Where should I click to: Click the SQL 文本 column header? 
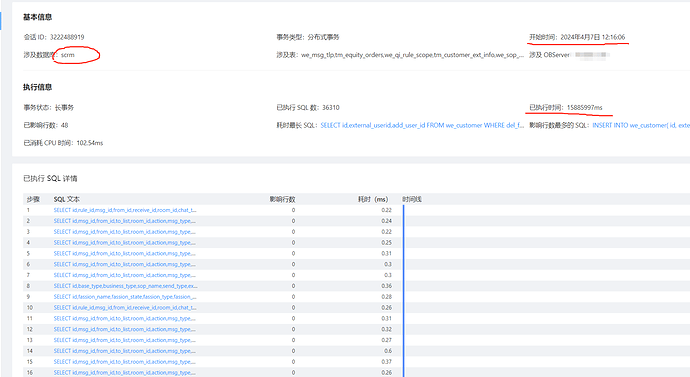(x=66, y=199)
